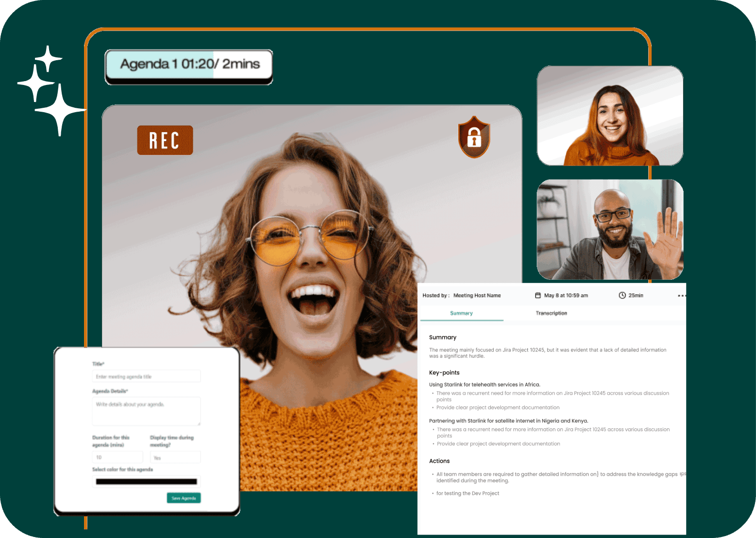Click the clock icon beside 25min
Image resolution: width=756 pixels, height=538 pixels.
point(622,295)
